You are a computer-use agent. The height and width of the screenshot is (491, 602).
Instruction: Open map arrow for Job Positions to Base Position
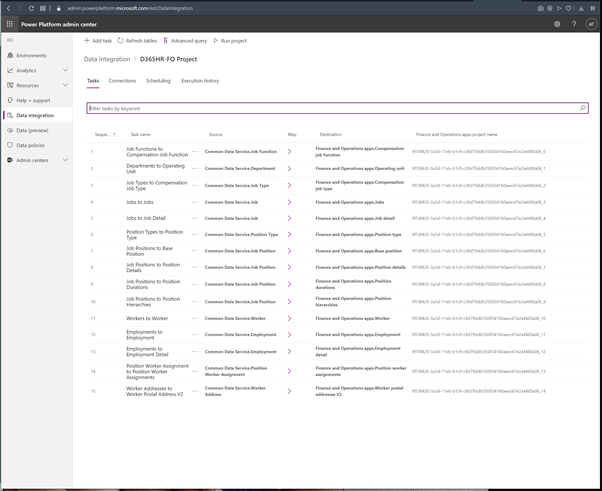pos(289,251)
